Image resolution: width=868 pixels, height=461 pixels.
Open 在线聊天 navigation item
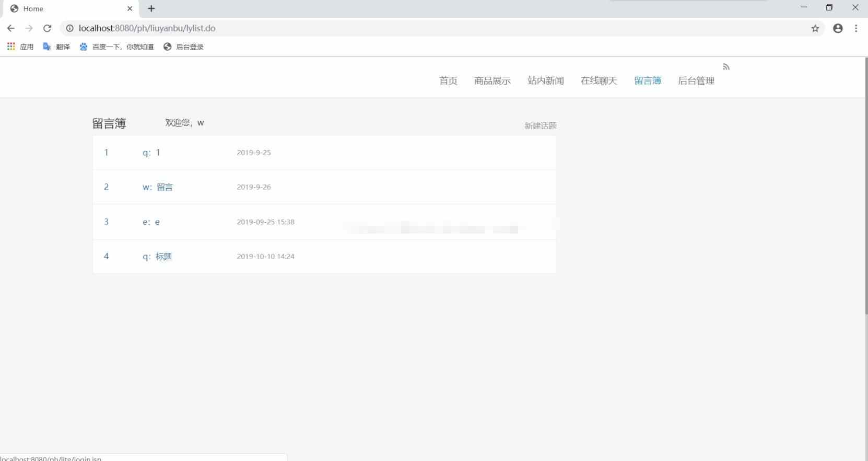(599, 80)
